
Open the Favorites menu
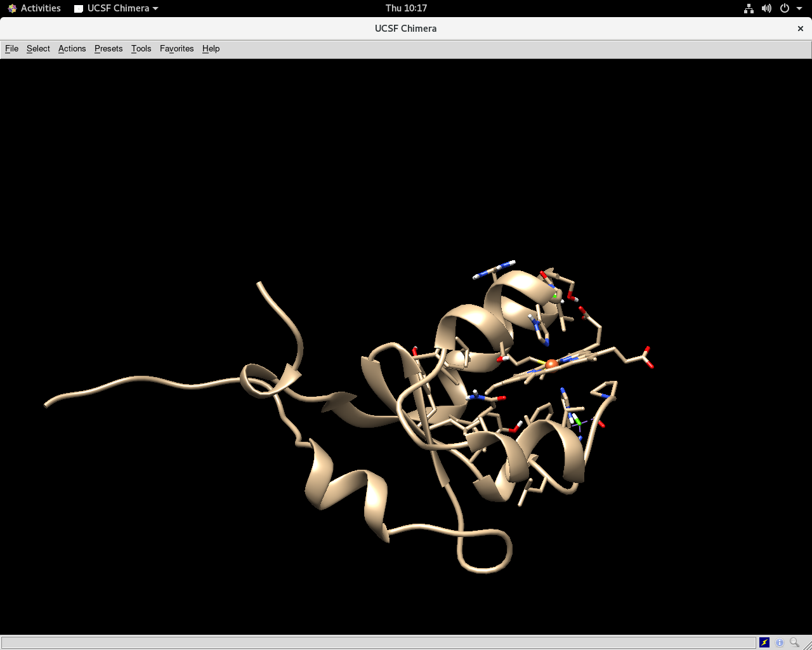coord(176,49)
